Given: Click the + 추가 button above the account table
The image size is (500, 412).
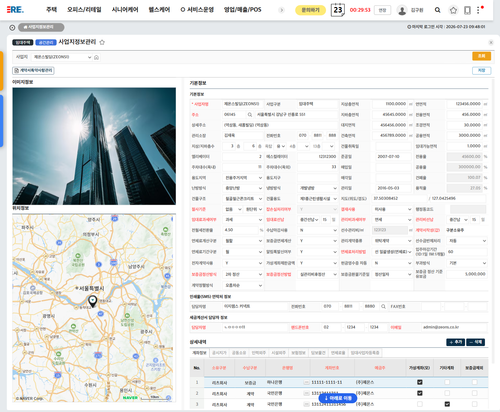Looking at the screenshot, I should [x=455, y=342].
